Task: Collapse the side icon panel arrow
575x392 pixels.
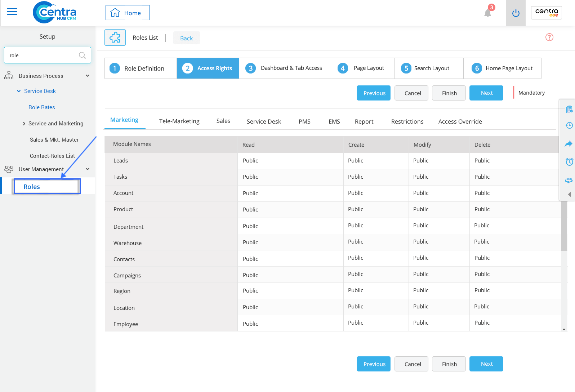Action: (x=569, y=194)
